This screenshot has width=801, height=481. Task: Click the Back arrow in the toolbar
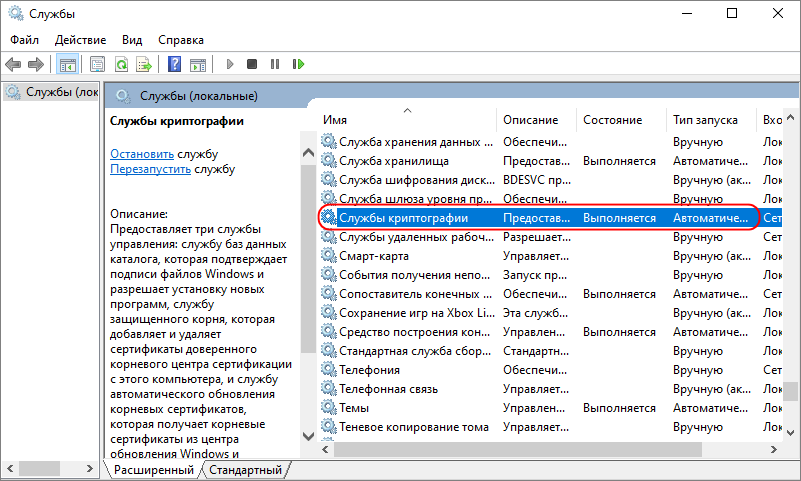point(13,64)
